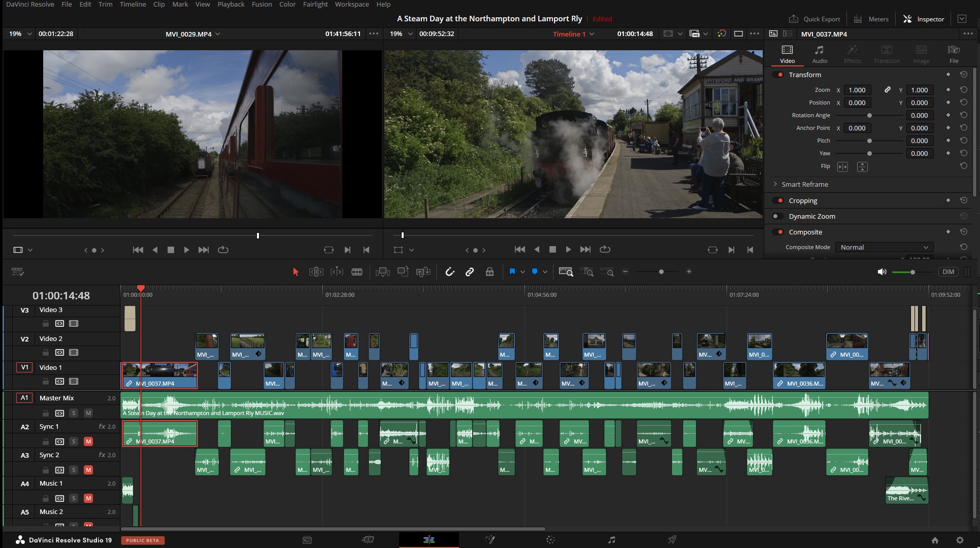Viewport: 980px width, 548px height.
Task: Toggle timeline Snapping magnet icon
Action: (450, 272)
